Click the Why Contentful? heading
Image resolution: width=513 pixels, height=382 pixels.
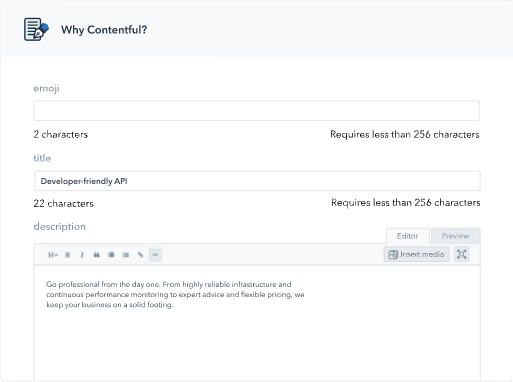pos(104,30)
